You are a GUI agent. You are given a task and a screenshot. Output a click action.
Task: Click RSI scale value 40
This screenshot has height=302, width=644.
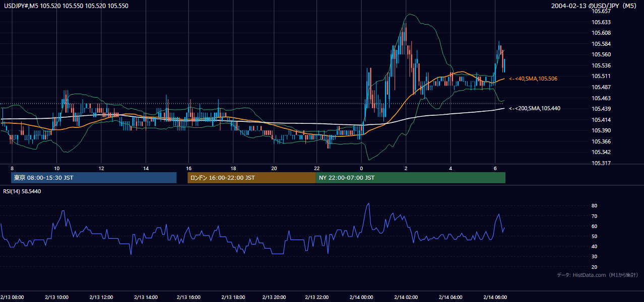tap(595, 246)
